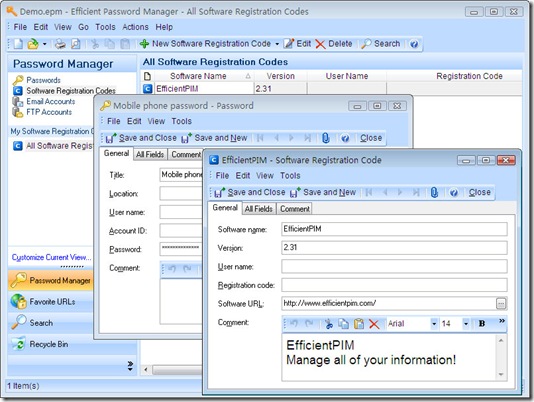
Task: Open Go menu in main window
Action: [83, 27]
